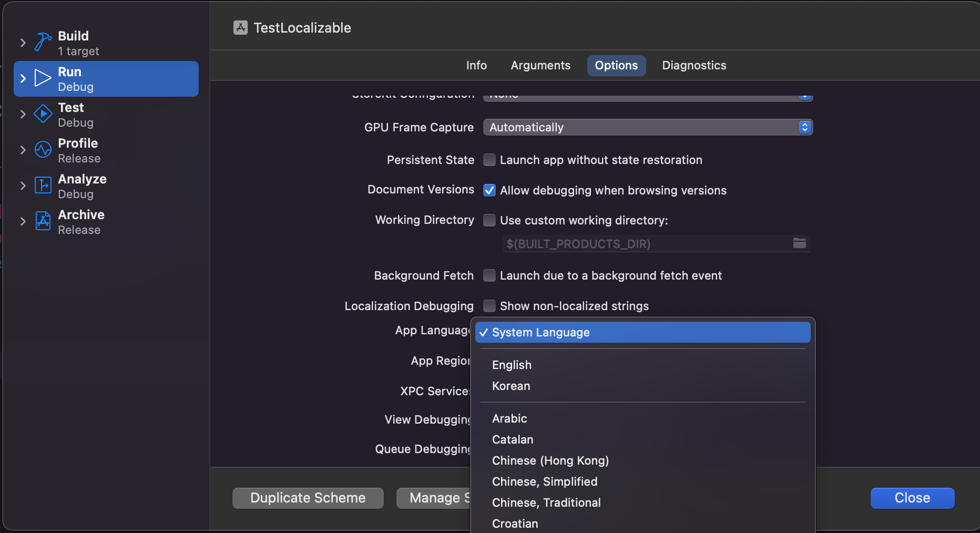Select the Test Debug scheme action
The height and width of the screenshot is (533, 980).
[x=106, y=115]
